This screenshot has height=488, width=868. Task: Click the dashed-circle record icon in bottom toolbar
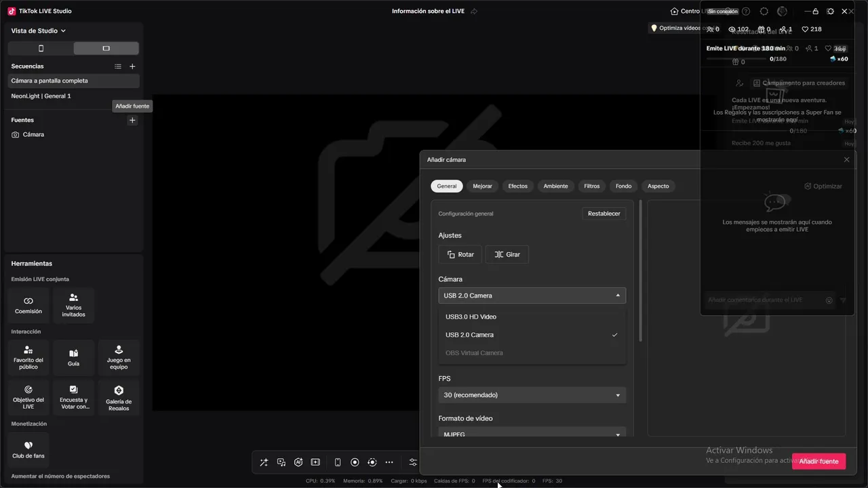point(372,462)
